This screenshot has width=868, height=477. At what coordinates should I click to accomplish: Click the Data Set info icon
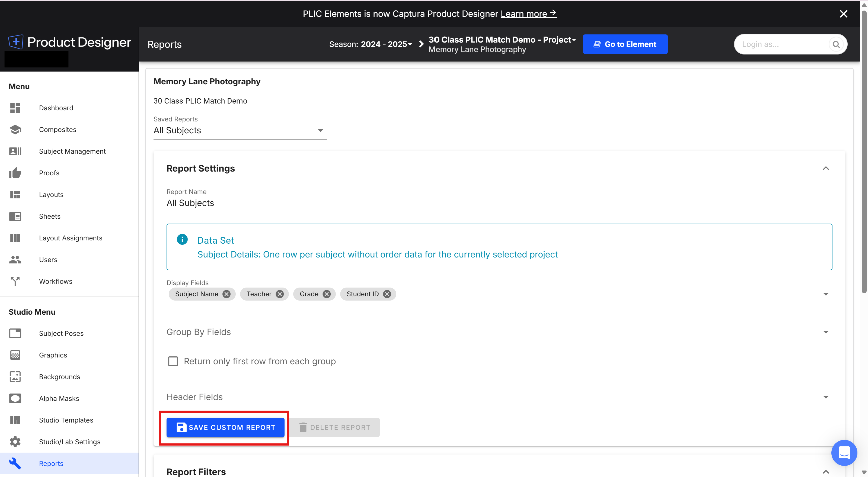pos(182,239)
